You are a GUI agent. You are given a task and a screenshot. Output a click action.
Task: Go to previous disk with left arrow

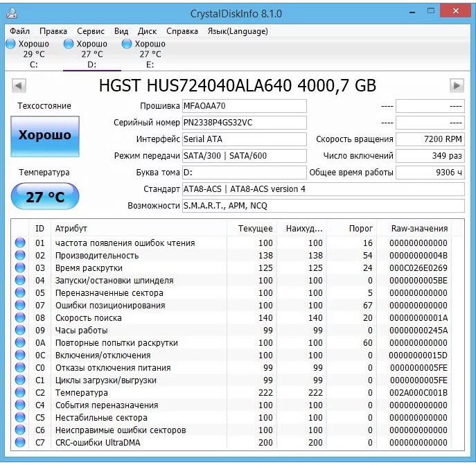pyautogui.click(x=19, y=86)
